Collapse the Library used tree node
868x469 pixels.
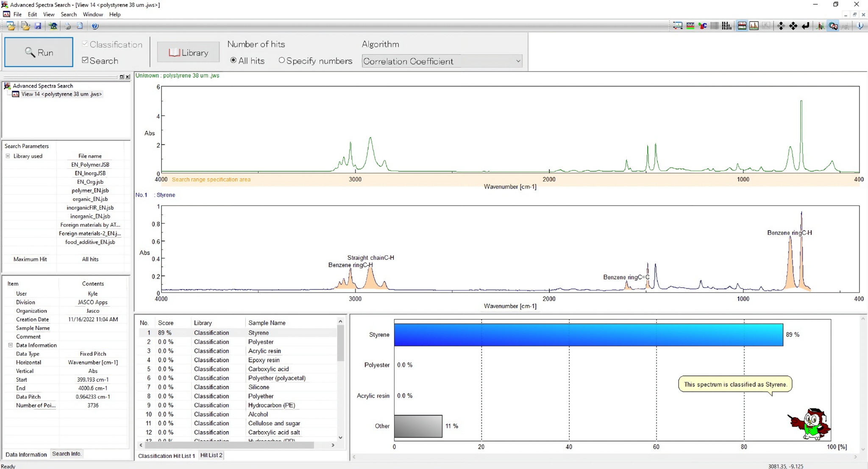(8, 156)
